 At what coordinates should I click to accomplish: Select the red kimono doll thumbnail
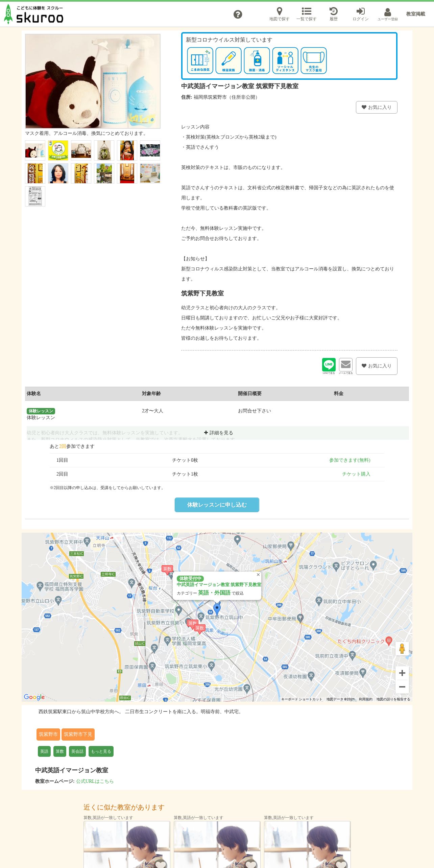[x=127, y=150]
